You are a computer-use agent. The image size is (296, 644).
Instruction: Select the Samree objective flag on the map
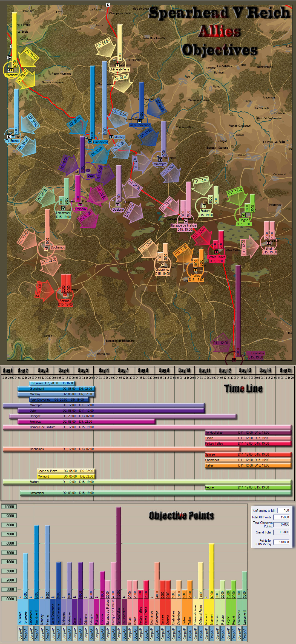pyautogui.click(x=65, y=295)
